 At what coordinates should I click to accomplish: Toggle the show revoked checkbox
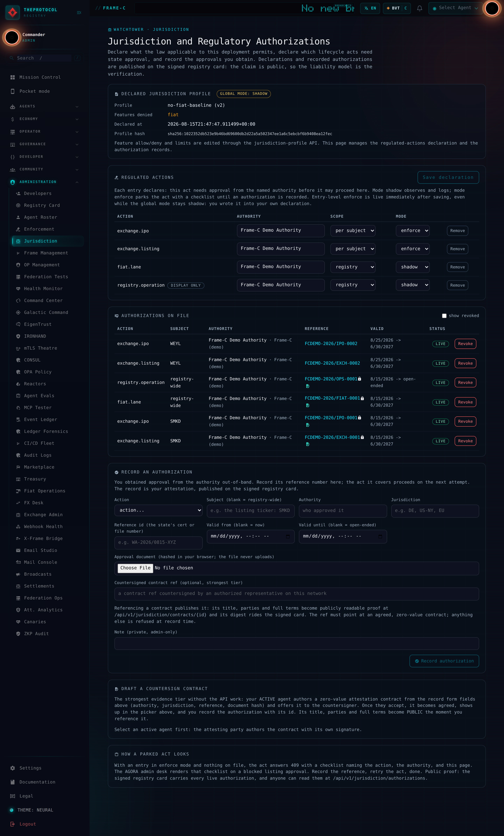[444, 316]
